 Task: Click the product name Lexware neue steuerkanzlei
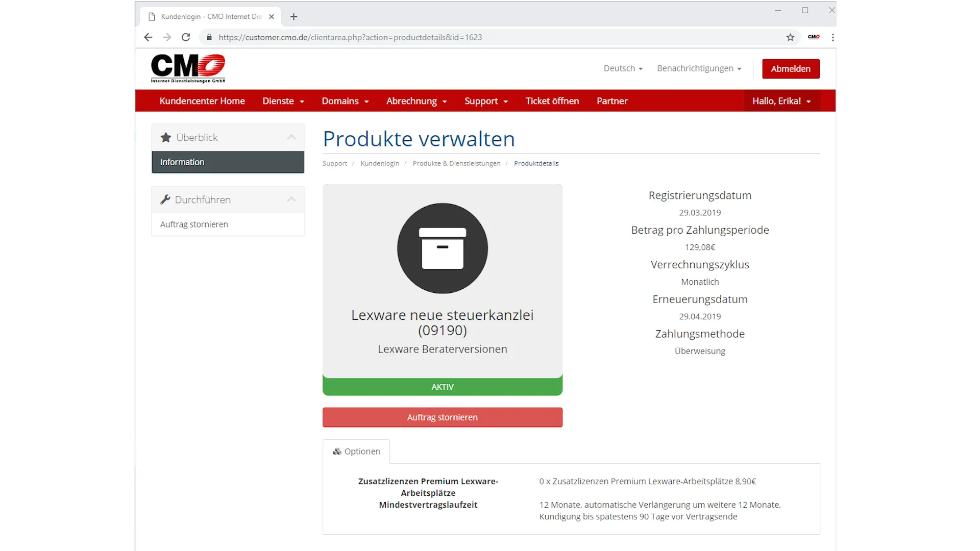point(443,322)
